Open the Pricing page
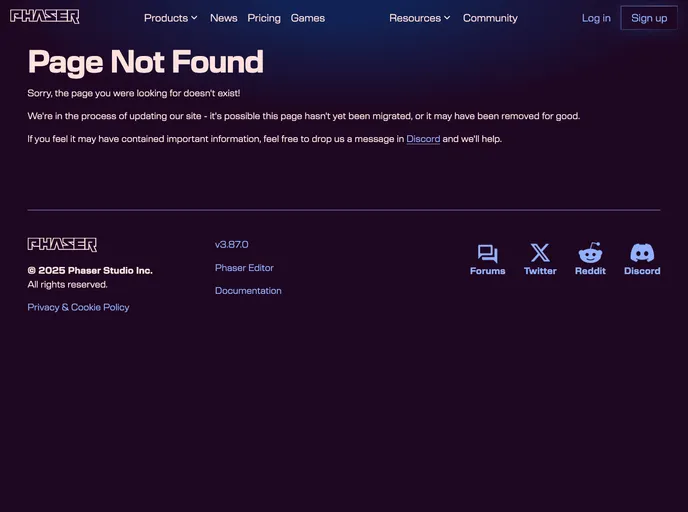The width and height of the screenshot is (688, 512). (264, 18)
